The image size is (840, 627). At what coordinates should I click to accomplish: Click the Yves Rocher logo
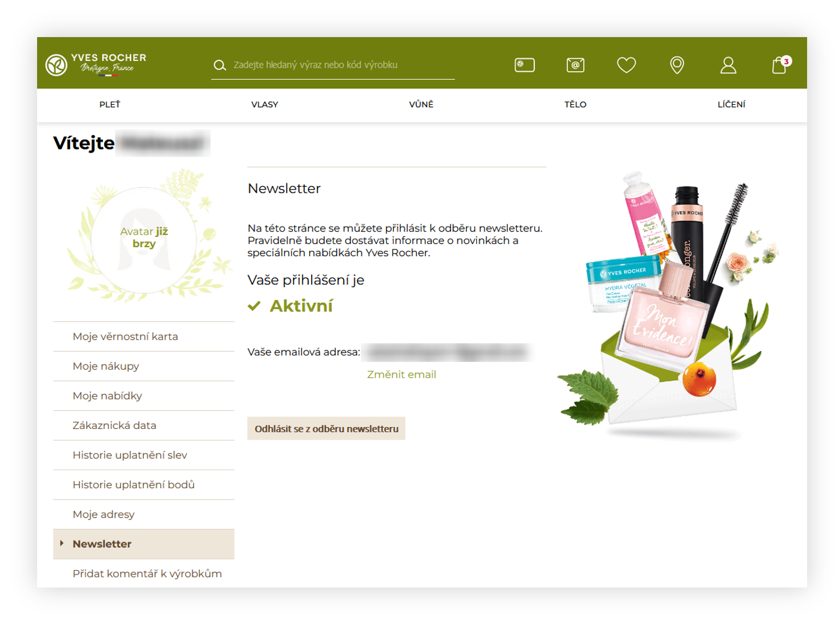[x=96, y=64]
